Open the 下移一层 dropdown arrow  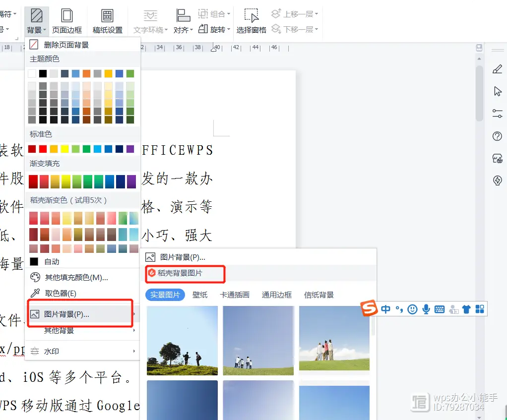click(317, 29)
